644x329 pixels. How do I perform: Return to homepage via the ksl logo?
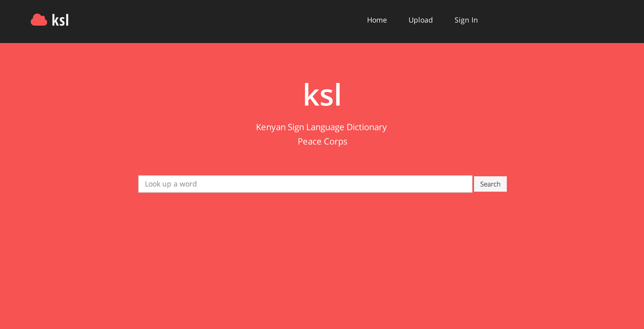point(50,20)
